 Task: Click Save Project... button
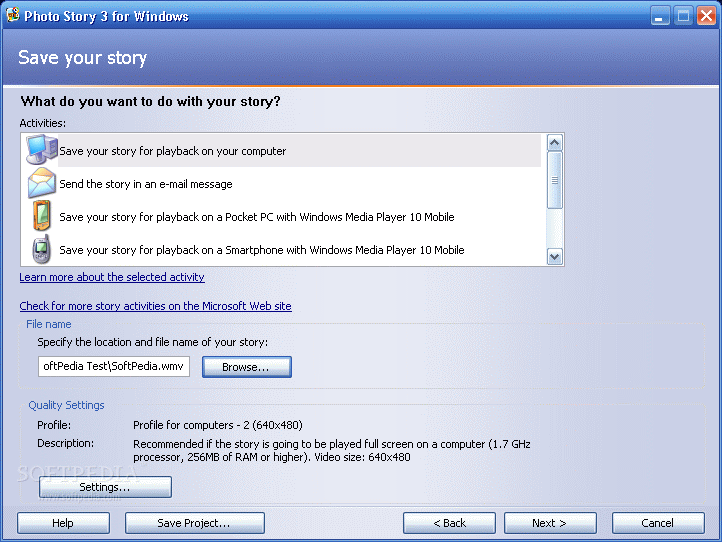[x=195, y=523]
